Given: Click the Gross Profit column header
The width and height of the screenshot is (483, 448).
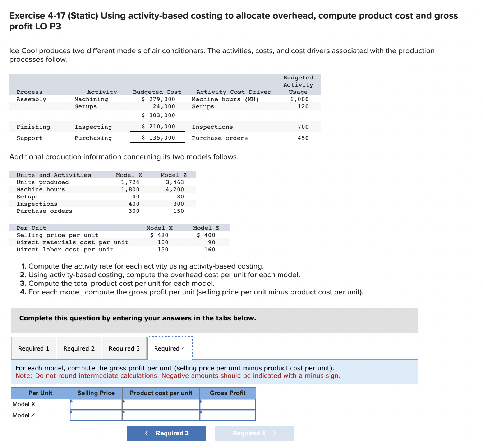Looking at the screenshot, I should pyautogui.click(x=227, y=393).
